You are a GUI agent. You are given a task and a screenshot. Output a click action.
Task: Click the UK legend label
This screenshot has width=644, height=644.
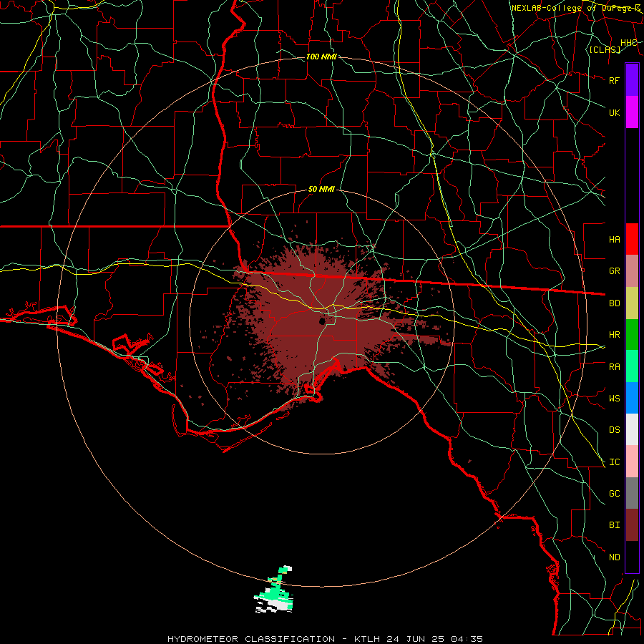(614, 112)
